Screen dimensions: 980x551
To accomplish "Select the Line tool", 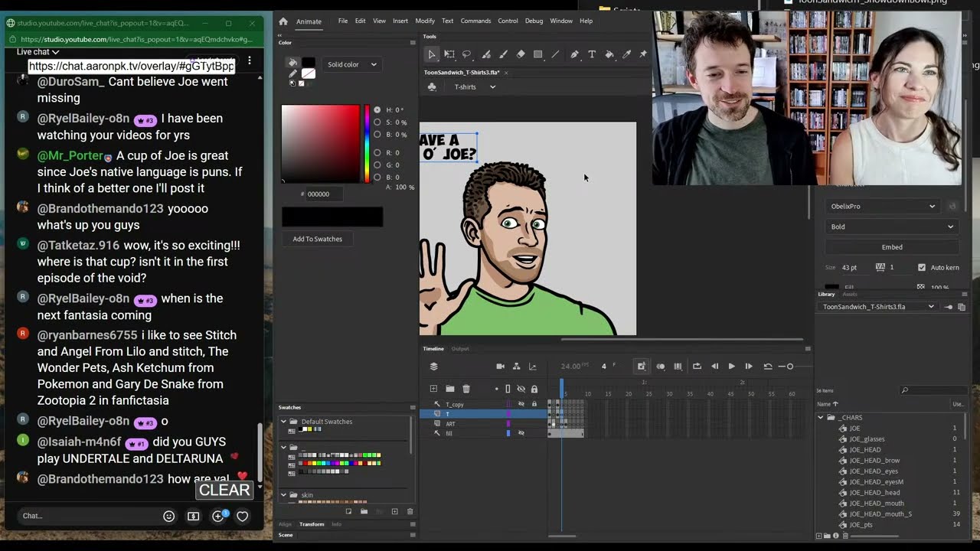I will coord(555,54).
